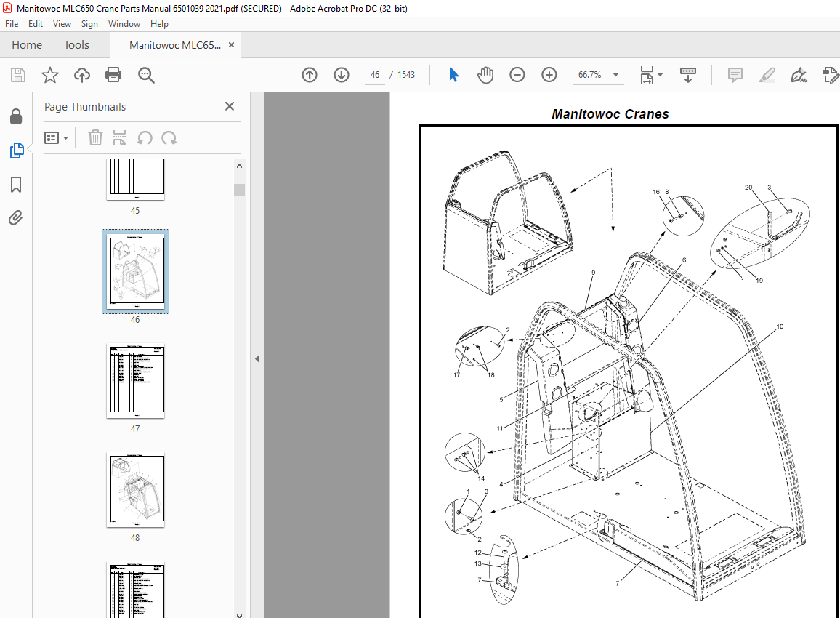Switch to the Home tab
Screen dimensions: 840x618
point(27,45)
